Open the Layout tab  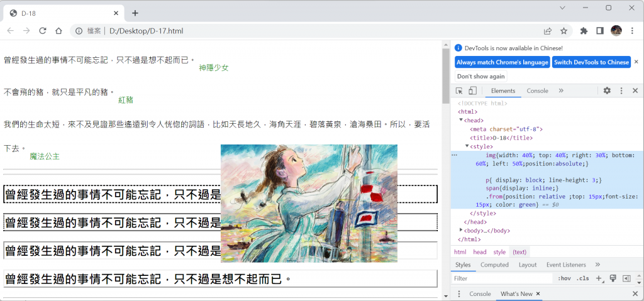click(528, 265)
